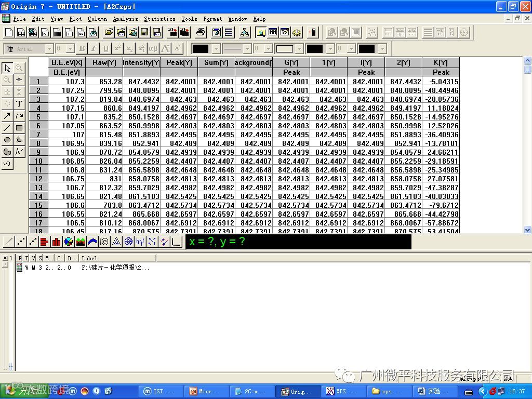The height and width of the screenshot is (399, 532).
Task: Open the font size dropdown
Action: tap(70, 49)
